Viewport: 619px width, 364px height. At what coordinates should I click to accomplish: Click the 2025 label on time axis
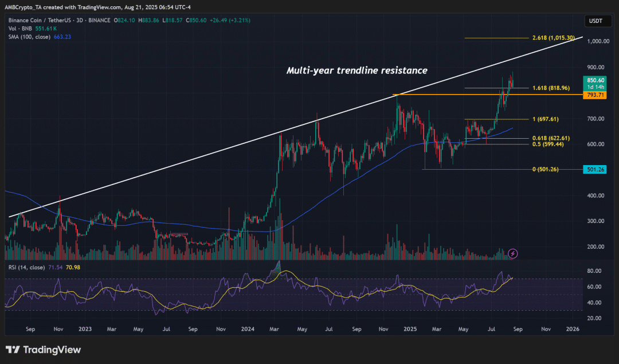point(410,329)
